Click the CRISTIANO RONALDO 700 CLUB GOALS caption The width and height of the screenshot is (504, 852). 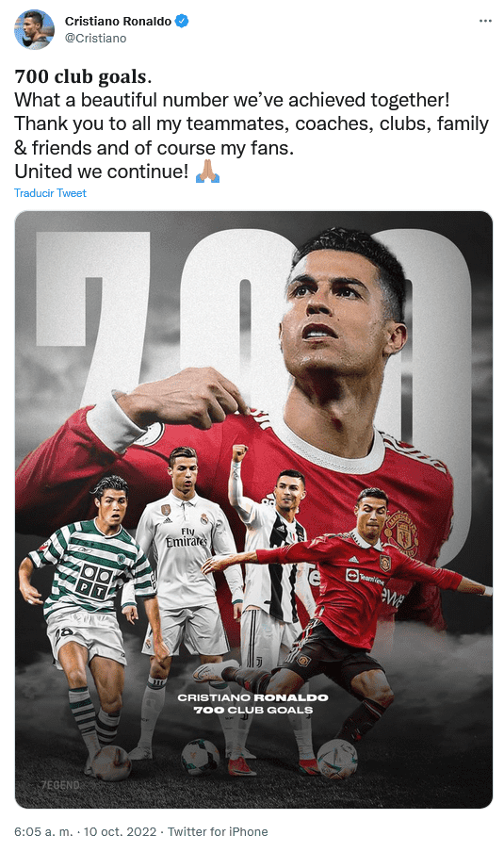253,704
